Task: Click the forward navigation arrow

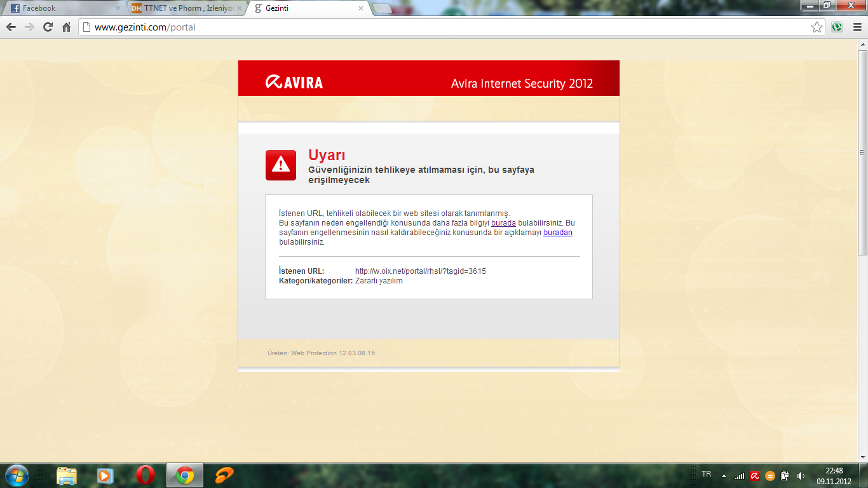Action: pyautogui.click(x=29, y=27)
